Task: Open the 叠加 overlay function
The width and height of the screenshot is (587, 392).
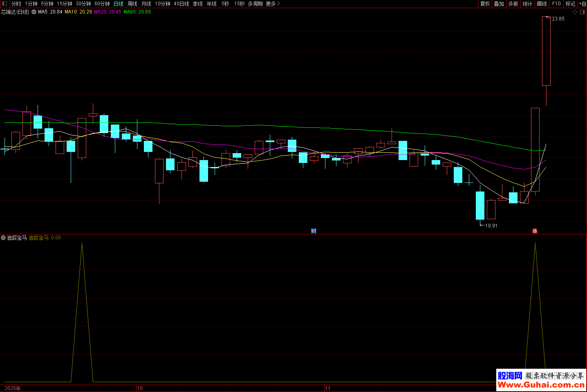Action: [499, 4]
